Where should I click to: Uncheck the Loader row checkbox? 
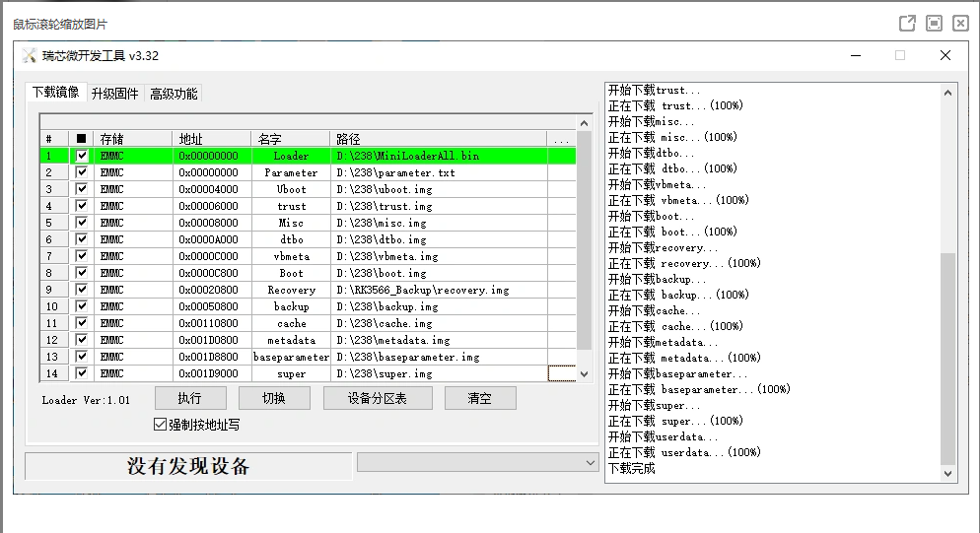pyautogui.click(x=82, y=155)
